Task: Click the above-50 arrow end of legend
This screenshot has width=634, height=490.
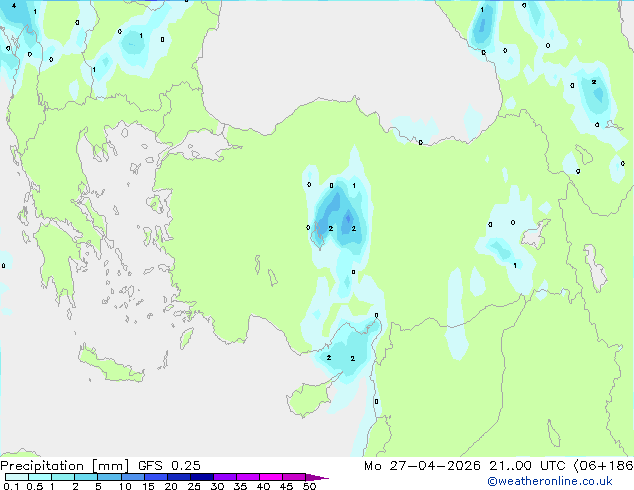Action: click(x=317, y=477)
